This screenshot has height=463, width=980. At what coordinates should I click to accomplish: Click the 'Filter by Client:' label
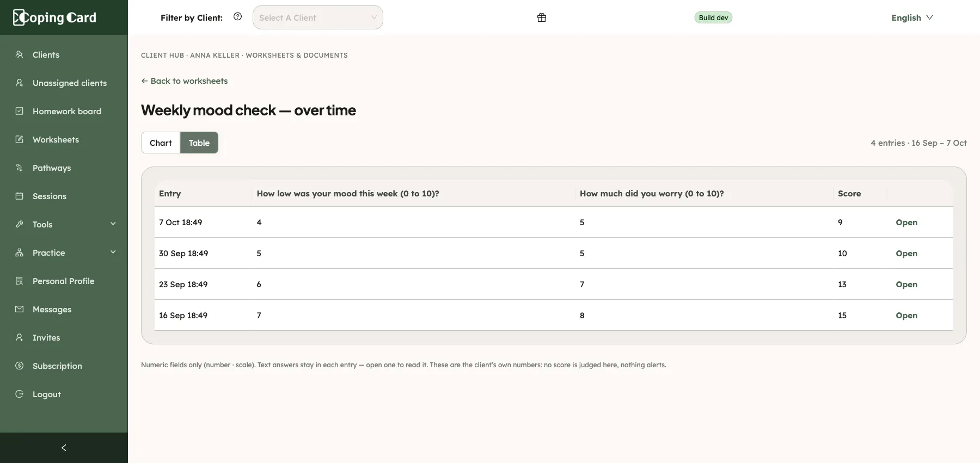point(192,17)
